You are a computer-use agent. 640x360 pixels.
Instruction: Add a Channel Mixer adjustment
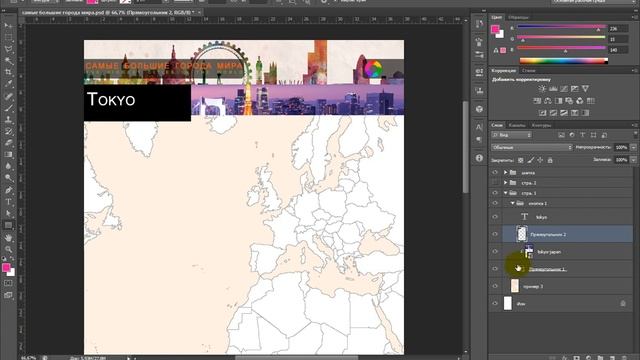[580, 101]
